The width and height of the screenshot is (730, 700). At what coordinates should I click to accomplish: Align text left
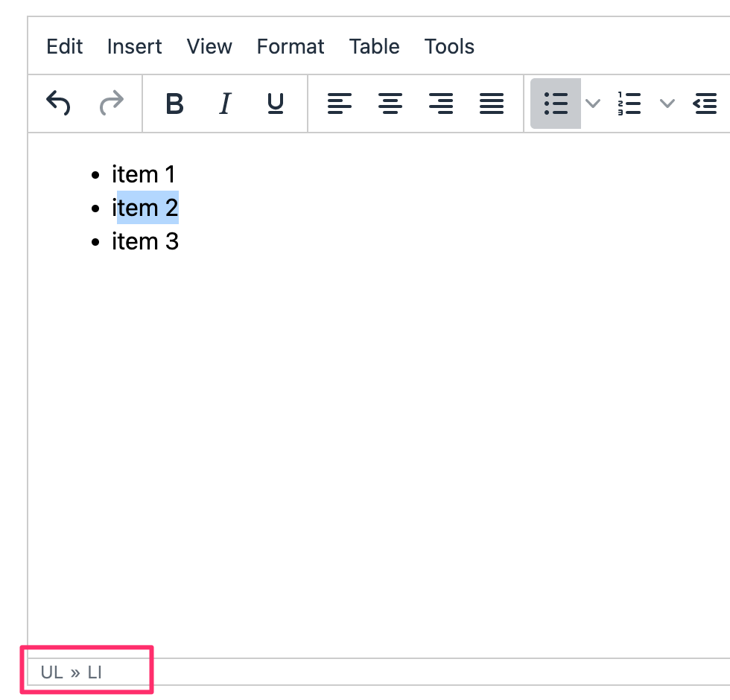pos(340,104)
